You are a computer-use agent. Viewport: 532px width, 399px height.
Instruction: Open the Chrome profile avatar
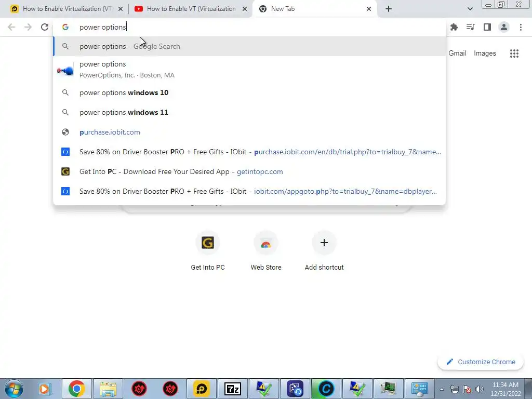[504, 27]
